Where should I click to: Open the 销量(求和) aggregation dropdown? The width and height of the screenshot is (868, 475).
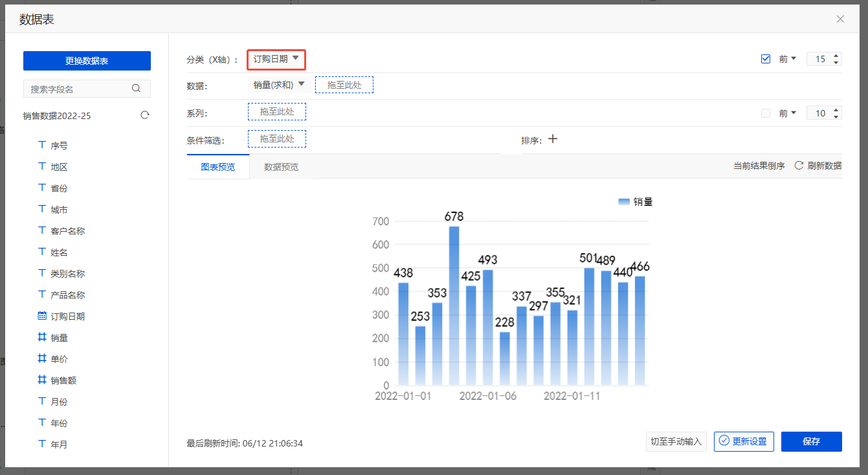[278, 85]
